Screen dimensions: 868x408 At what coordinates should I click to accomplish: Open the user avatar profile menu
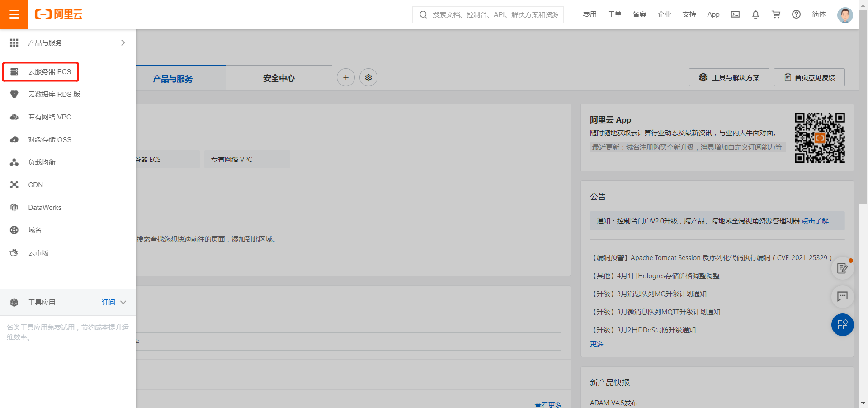(845, 14)
